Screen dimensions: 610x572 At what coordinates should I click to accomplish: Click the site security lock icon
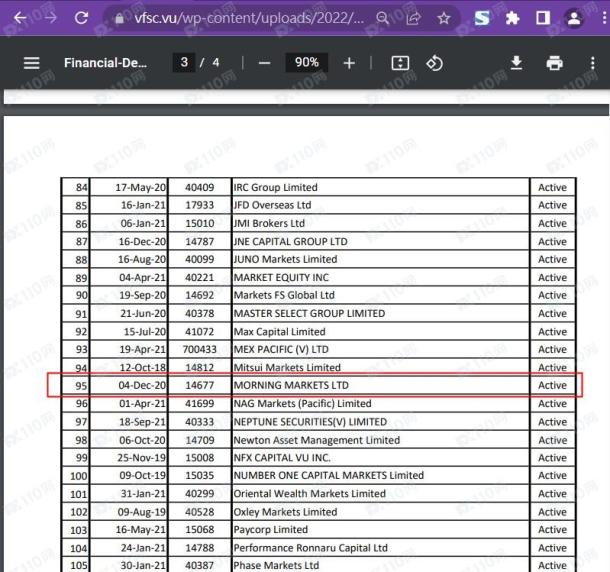[x=119, y=18]
